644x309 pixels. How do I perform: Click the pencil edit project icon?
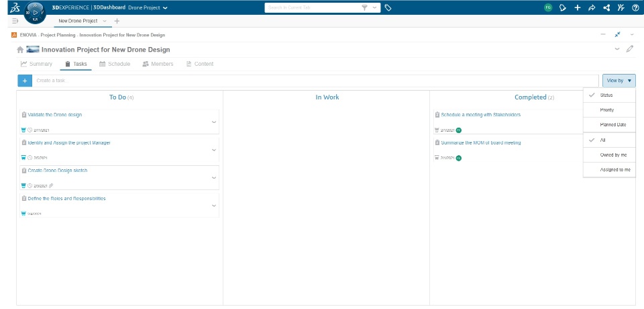point(630,49)
